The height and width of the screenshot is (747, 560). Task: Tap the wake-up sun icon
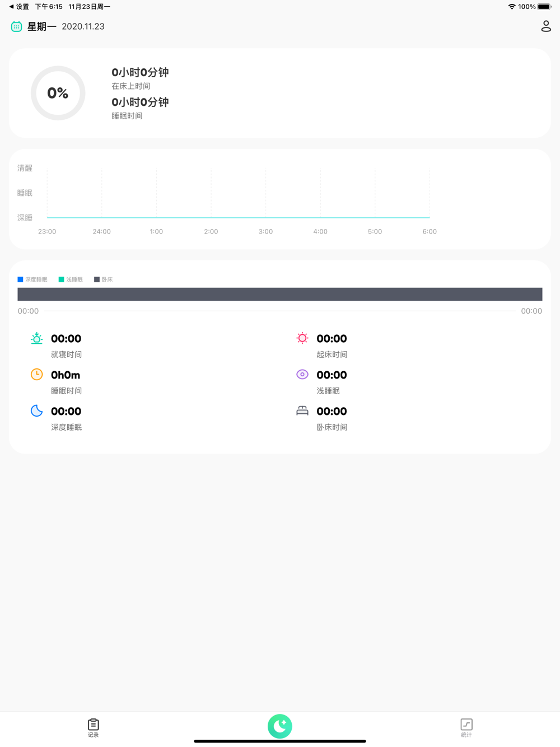point(302,338)
